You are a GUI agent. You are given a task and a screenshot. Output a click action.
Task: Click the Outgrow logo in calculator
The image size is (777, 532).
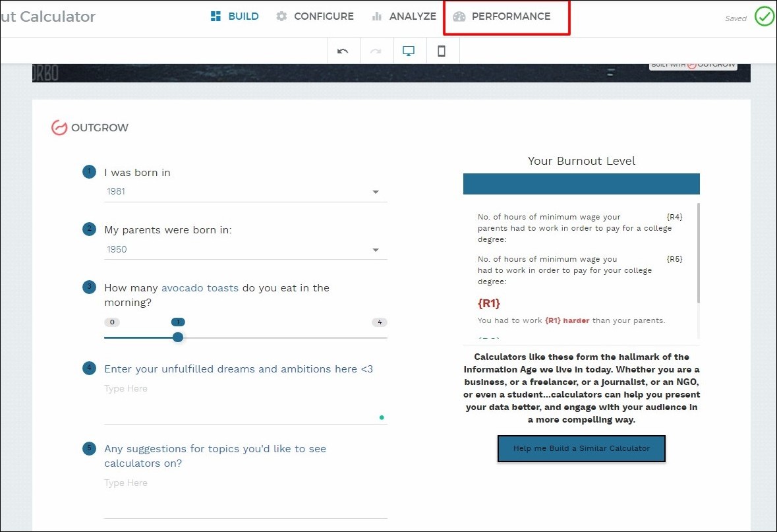coord(90,128)
